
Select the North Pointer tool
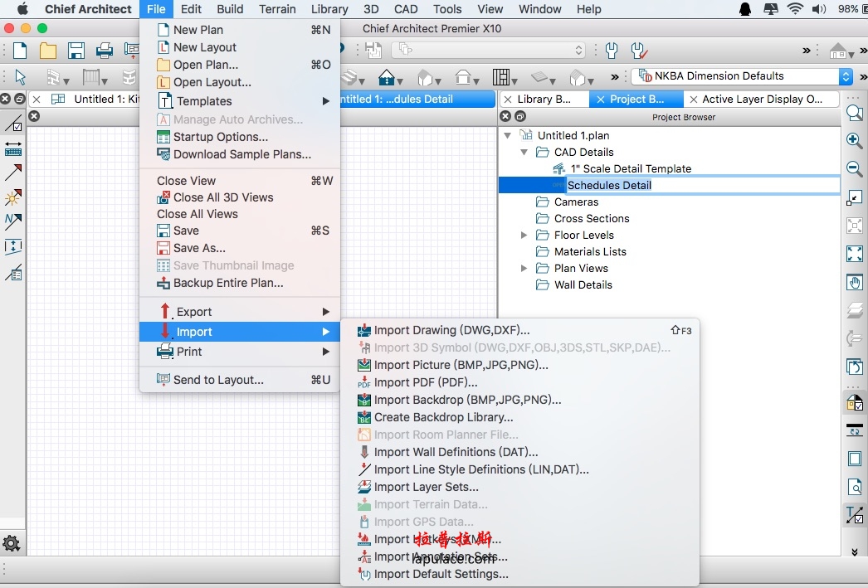(x=13, y=221)
